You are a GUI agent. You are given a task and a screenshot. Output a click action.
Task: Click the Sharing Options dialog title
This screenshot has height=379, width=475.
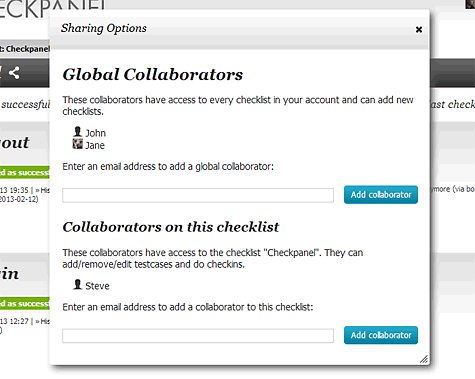tap(104, 28)
